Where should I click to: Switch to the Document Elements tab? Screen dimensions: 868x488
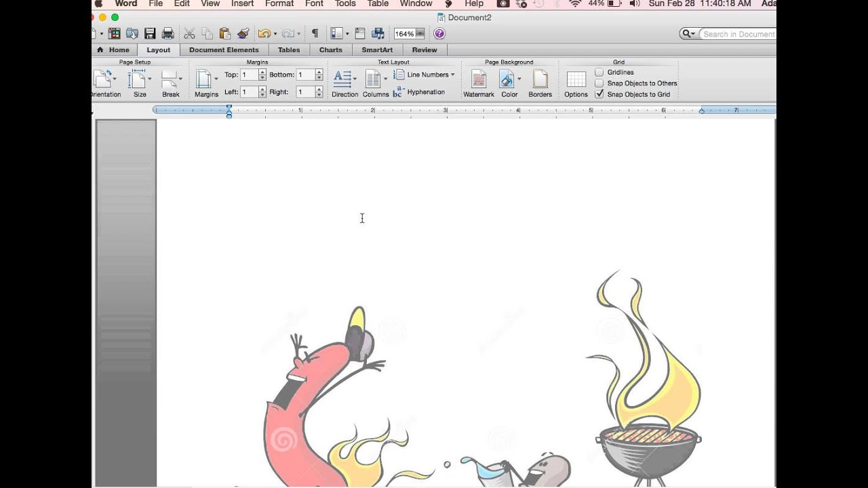(224, 50)
